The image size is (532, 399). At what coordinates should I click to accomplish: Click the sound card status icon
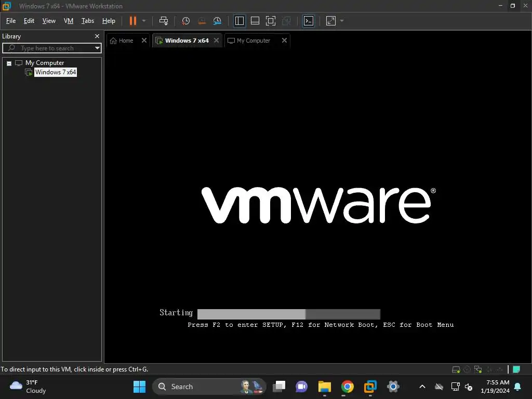(x=499, y=369)
